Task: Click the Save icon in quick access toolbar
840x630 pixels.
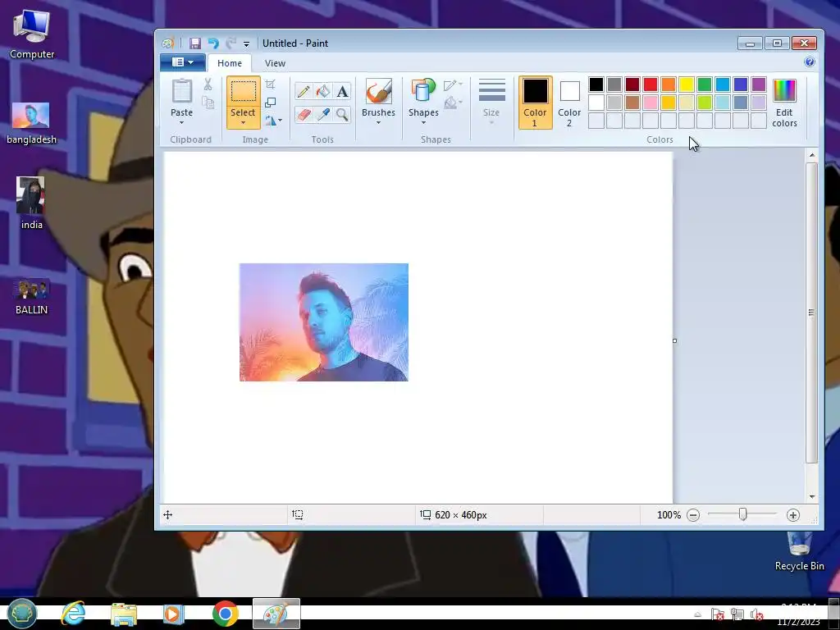Action: pos(195,43)
